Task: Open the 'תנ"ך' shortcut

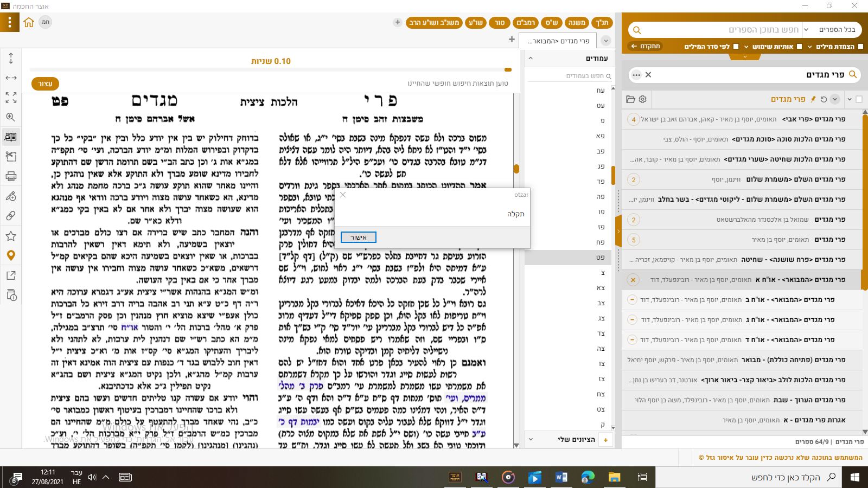Action: point(602,22)
